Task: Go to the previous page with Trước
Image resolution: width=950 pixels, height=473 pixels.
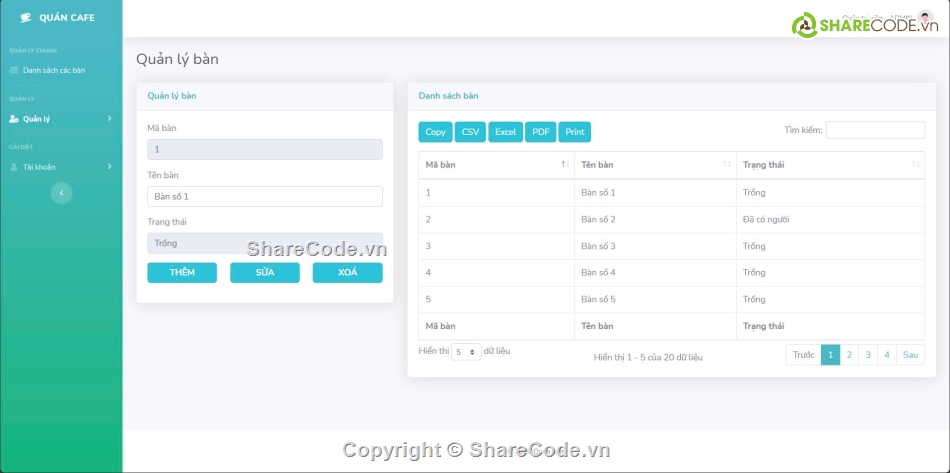Action: click(803, 355)
